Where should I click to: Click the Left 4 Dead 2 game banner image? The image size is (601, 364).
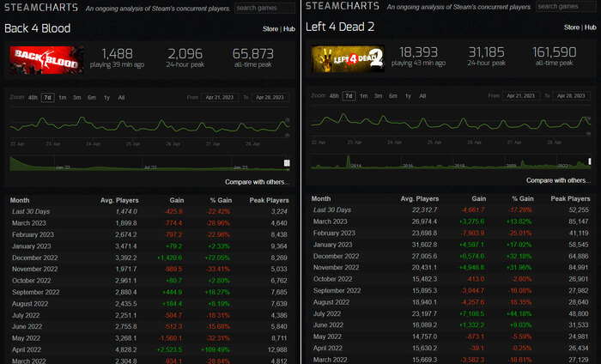pos(347,59)
